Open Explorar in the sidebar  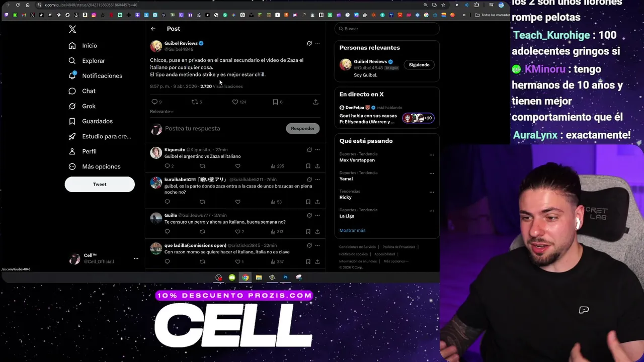click(x=87, y=61)
